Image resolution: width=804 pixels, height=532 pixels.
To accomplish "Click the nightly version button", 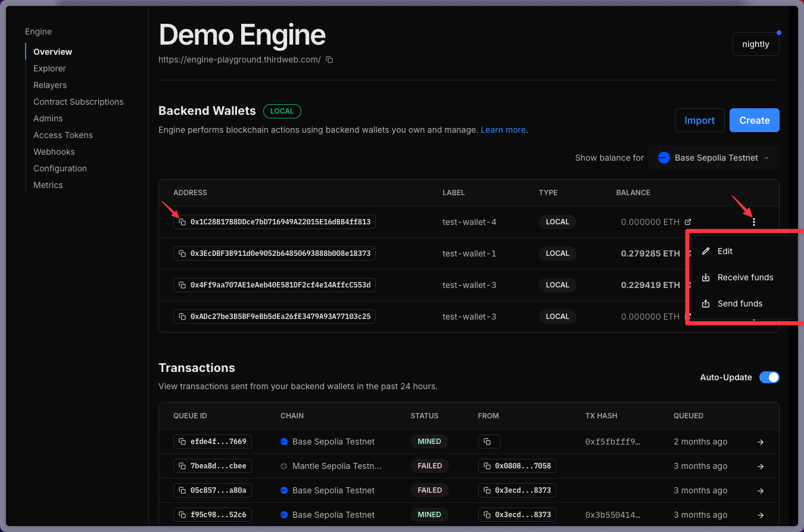I will [x=756, y=44].
